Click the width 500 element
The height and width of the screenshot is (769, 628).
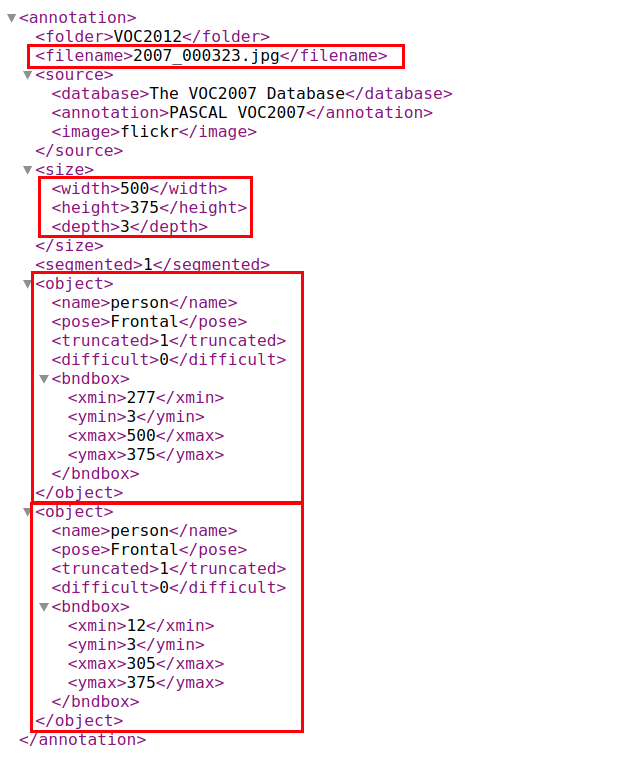point(139,189)
